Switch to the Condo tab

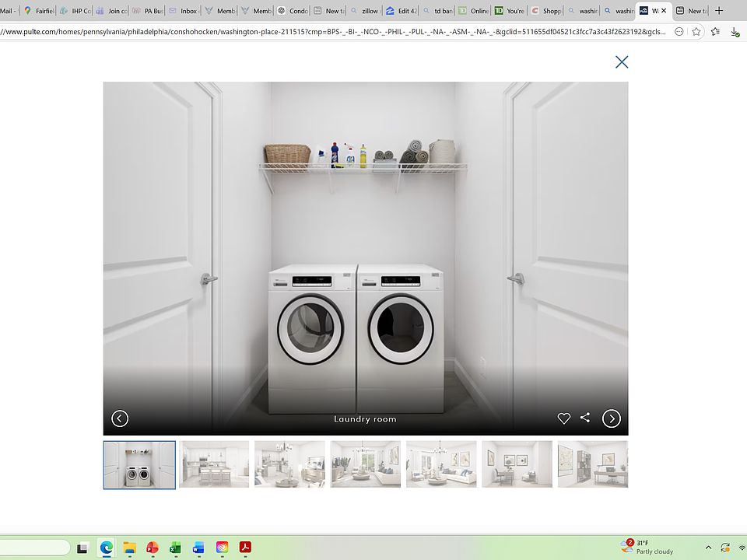[x=293, y=10]
